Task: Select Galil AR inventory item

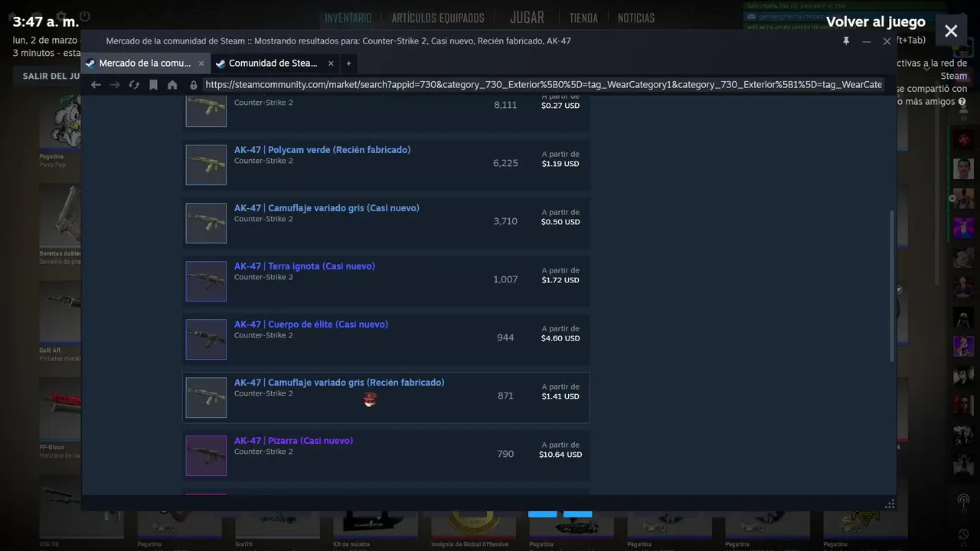Action: coord(60,321)
